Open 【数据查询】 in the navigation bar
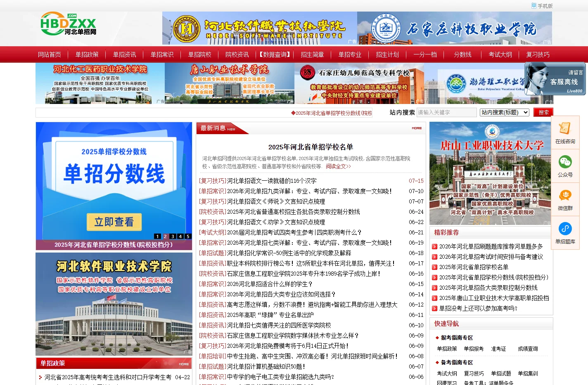 pos(275,54)
